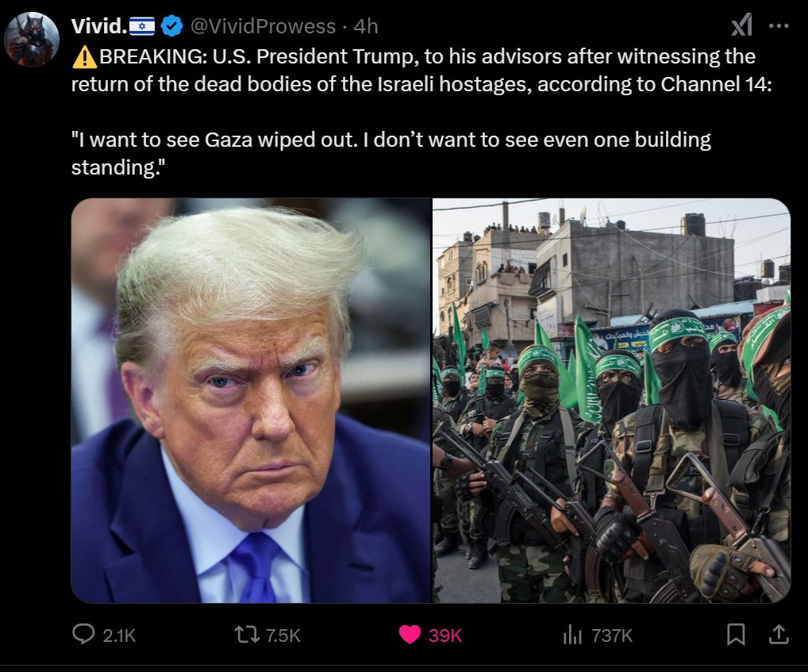
Task: Click the 2.1K replies count
Action: coord(119,636)
